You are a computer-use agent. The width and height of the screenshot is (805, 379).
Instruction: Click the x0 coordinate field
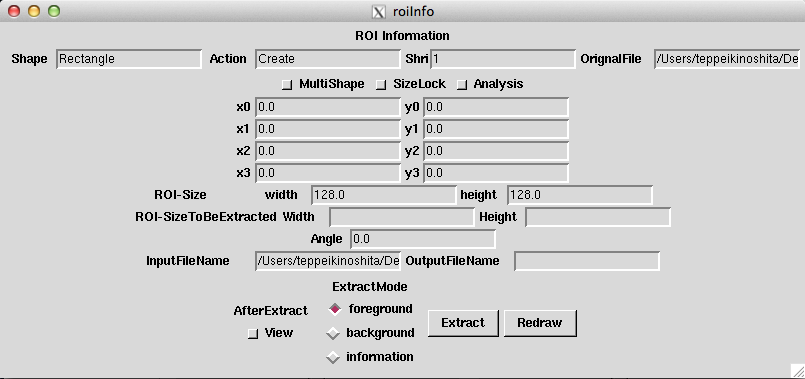coord(328,107)
